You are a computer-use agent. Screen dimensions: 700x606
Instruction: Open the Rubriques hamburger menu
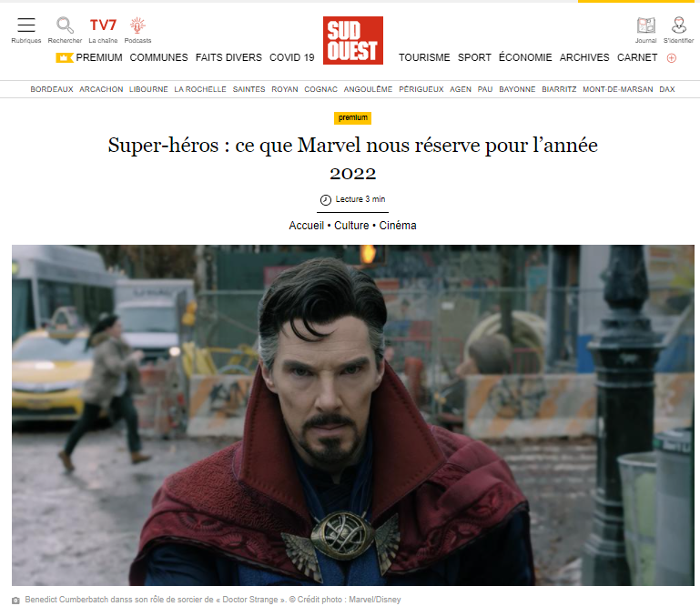(x=25, y=25)
